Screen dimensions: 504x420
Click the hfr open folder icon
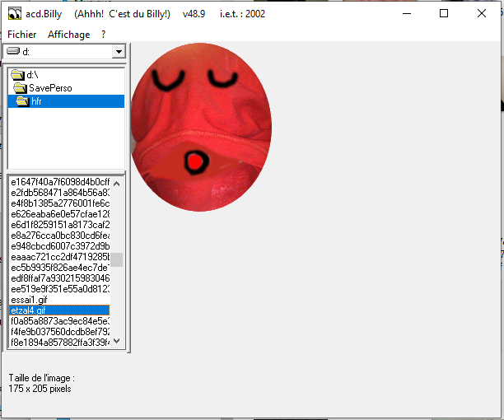22,101
